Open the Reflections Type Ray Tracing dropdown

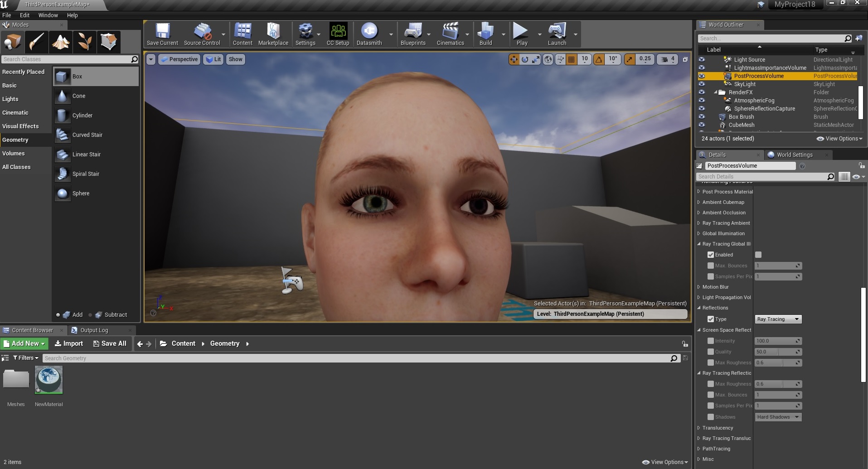[778, 319]
